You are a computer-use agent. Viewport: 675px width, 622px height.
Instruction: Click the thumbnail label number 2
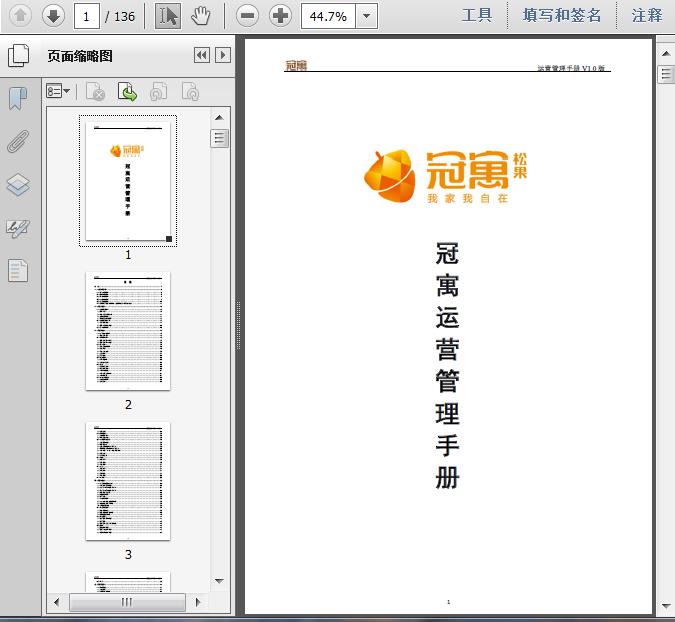pyautogui.click(x=128, y=405)
